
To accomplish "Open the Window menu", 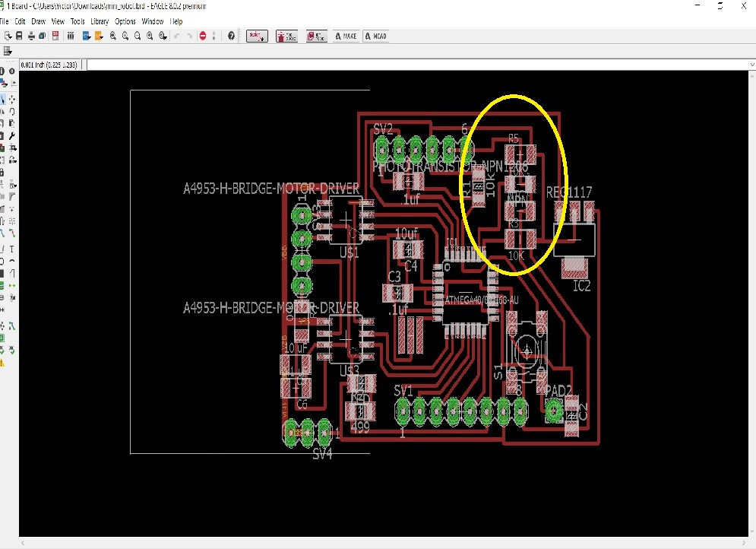I will pos(153,21).
